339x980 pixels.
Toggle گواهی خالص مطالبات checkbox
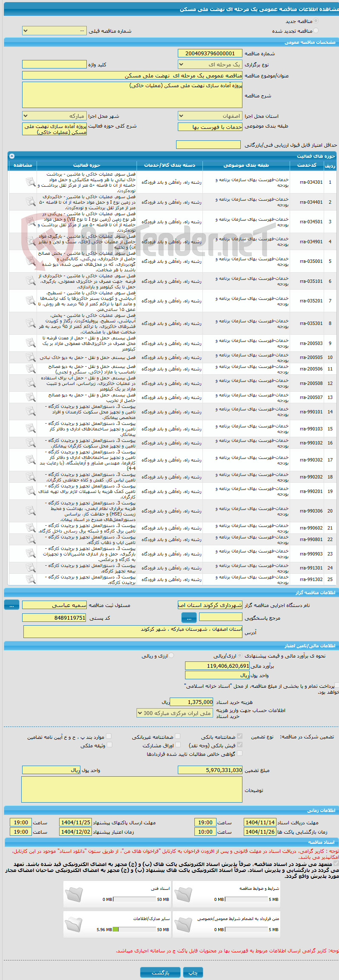point(239,753)
